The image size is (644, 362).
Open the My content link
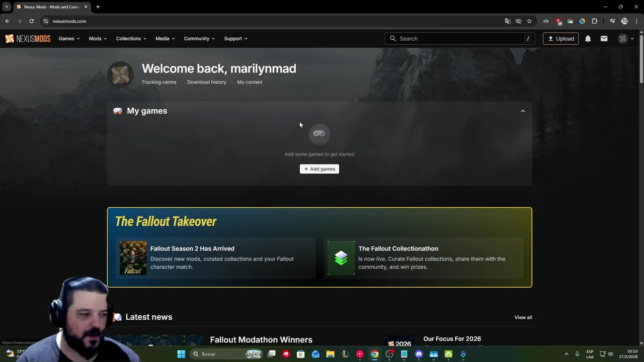point(250,82)
